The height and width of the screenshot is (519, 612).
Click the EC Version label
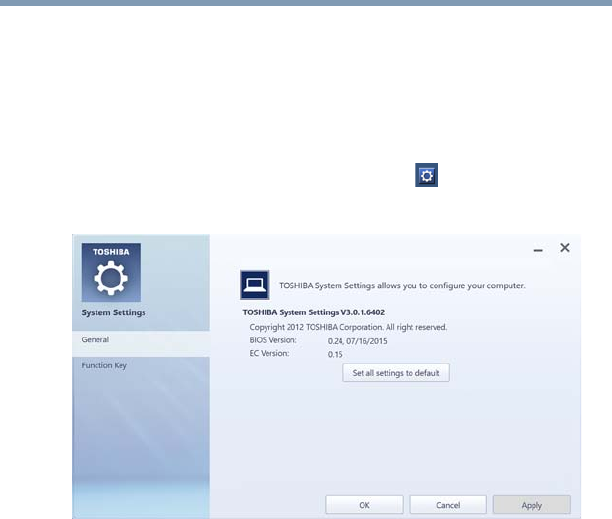pos(269,353)
